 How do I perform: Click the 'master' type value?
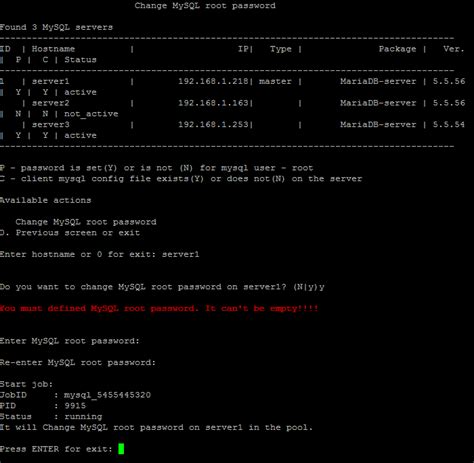[275, 81]
